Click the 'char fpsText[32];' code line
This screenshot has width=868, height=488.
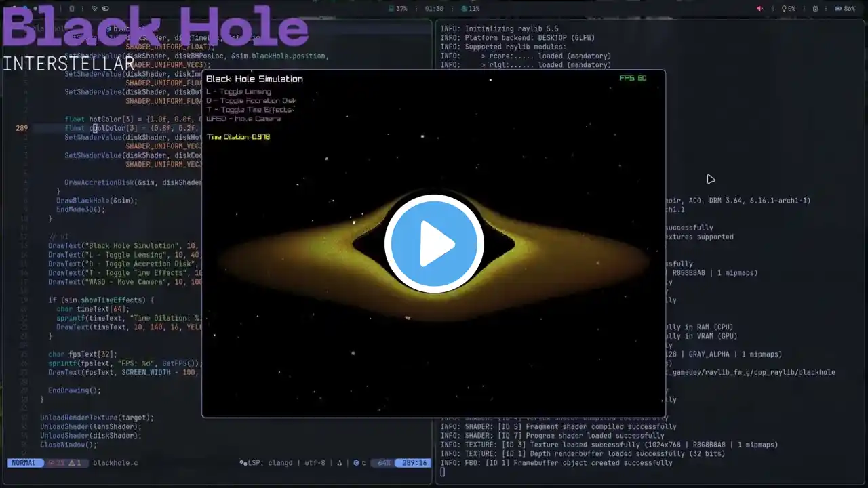click(x=83, y=354)
